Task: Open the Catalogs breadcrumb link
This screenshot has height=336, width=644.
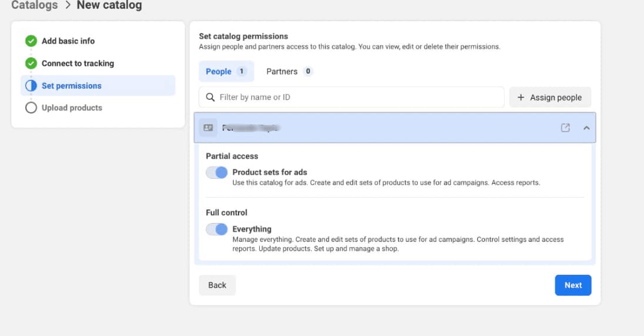Action: [35, 5]
